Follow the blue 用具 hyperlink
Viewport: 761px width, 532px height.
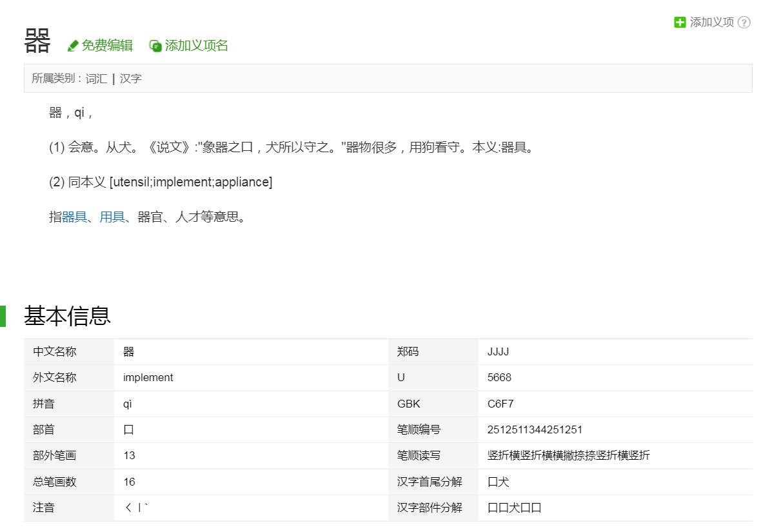click(112, 217)
